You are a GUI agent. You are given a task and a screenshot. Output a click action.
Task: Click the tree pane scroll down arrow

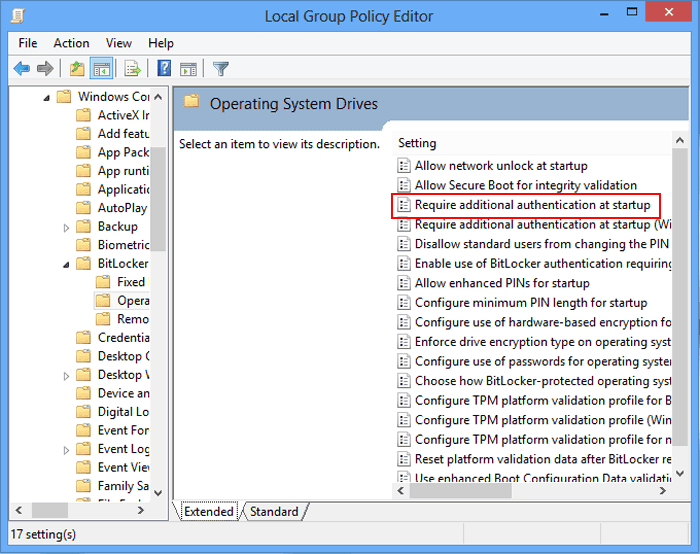point(158,491)
